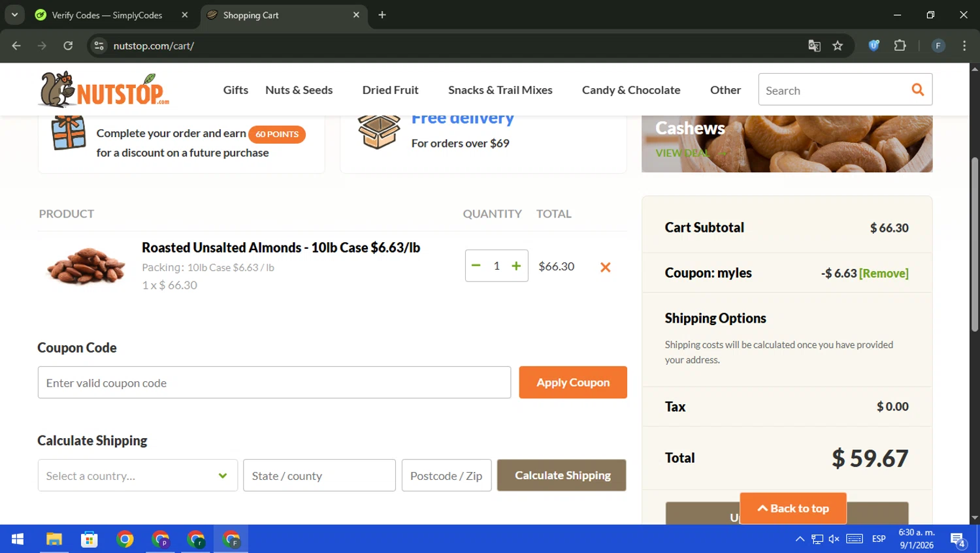Click the almond quantity value field
The image size is (980, 553).
[x=497, y=266]
